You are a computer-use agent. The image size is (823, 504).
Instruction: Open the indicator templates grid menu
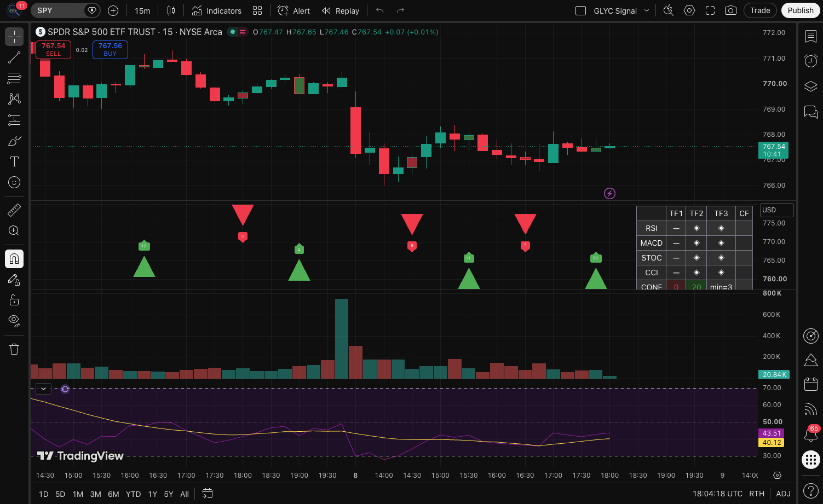[x=257, y=10]
